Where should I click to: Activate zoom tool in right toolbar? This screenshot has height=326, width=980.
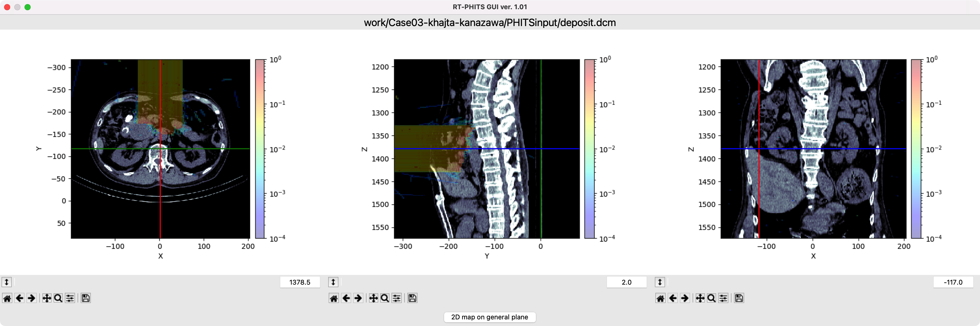pyautogui.click(x=712, y=298)
